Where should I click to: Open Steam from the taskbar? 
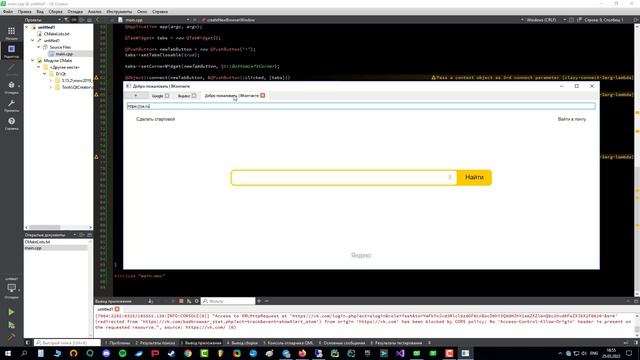click(171, 353)
